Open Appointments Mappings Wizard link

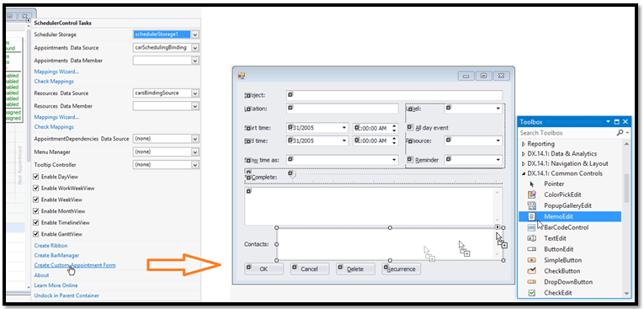[56, 72]
